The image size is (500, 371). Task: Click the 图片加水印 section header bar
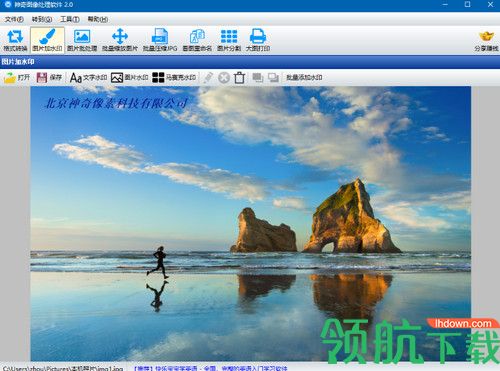(250, 62)
